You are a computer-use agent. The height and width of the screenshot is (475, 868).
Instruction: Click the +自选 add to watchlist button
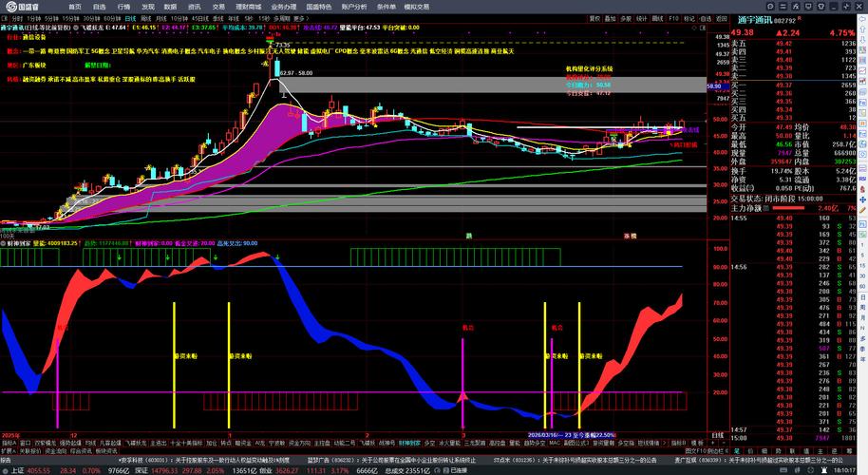point(705,18)
